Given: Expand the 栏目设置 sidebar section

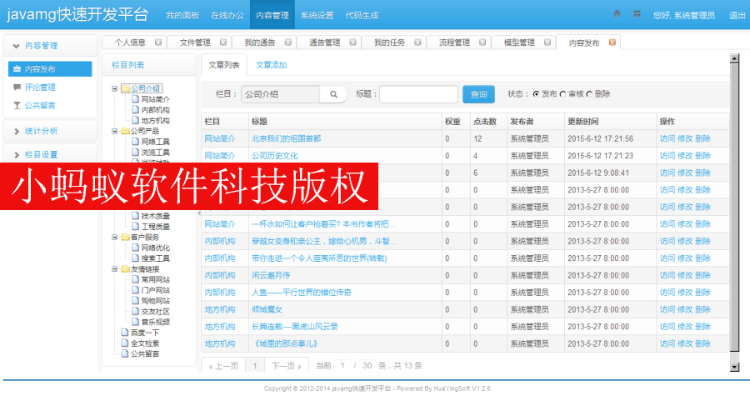Looking at the screenshot, I should pyautogui.click(x=50, y=154).
